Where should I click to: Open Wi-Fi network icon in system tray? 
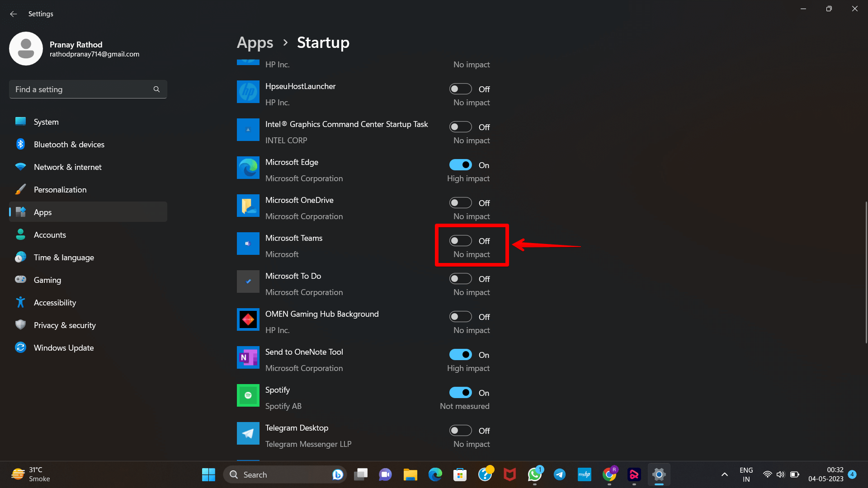(767, 474)
